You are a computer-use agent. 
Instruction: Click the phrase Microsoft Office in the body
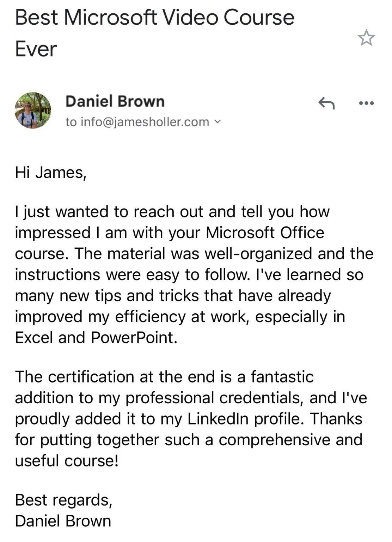265,233
